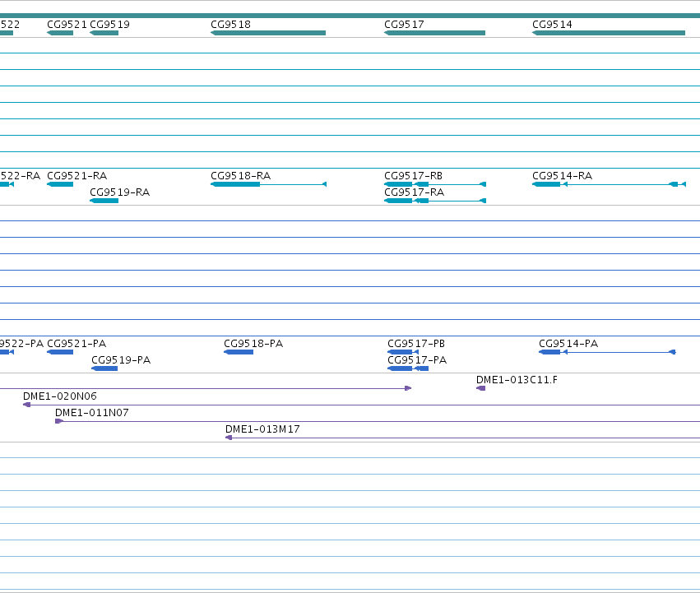Select the CG9514 gene bar
Screen dimensions: 700x593
[609, 33]
